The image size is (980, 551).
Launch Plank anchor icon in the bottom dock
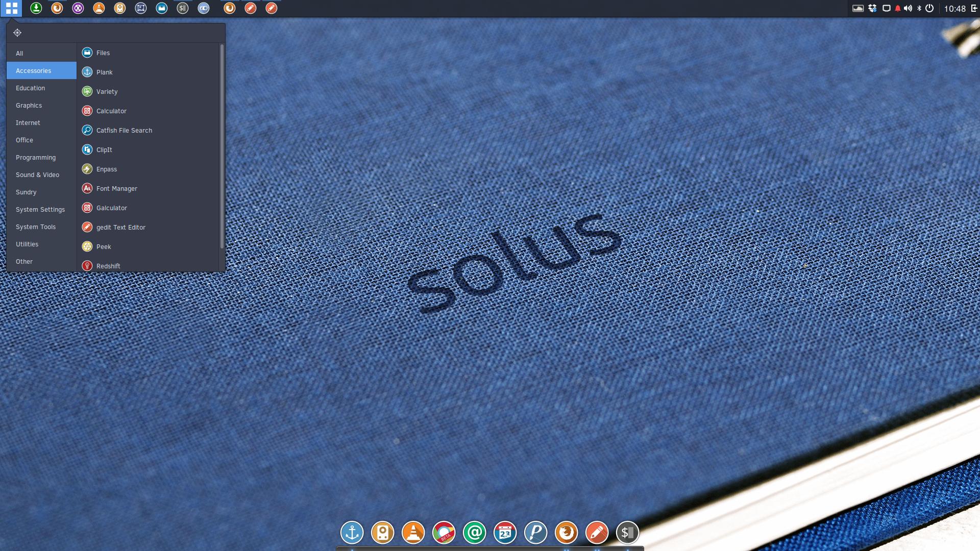tap(352, 533)
